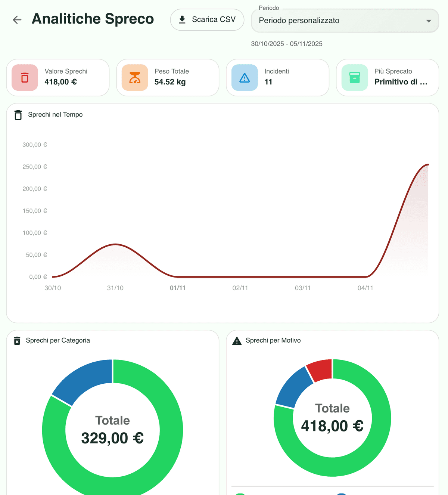Click the download icon on Scarica CSV

[182, 19]
